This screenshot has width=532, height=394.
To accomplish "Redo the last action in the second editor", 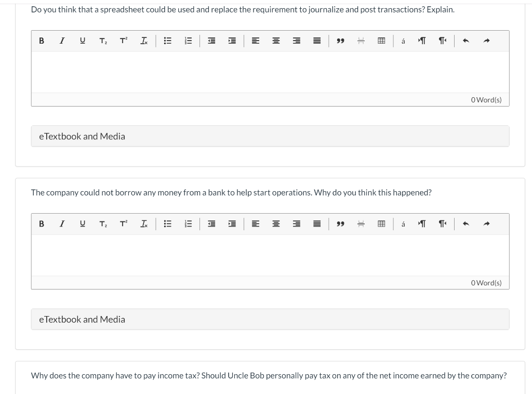I will pyautogui.click(x=487, y=224).
